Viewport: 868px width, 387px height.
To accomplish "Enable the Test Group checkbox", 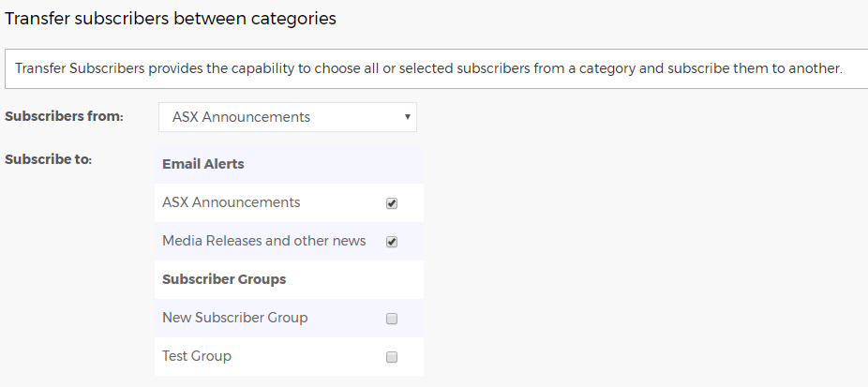I will pos(392,357).
